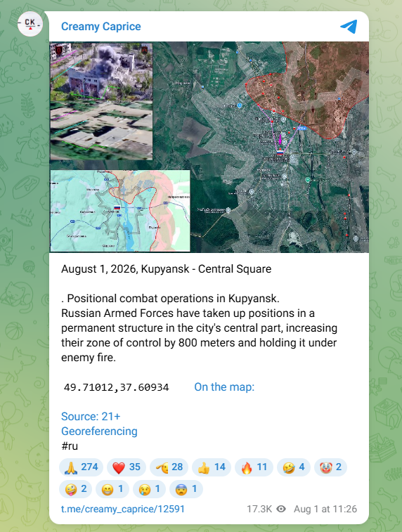Select the headline 'August 1, 2026, Kupyansk - Central Square'

point(167,269)
